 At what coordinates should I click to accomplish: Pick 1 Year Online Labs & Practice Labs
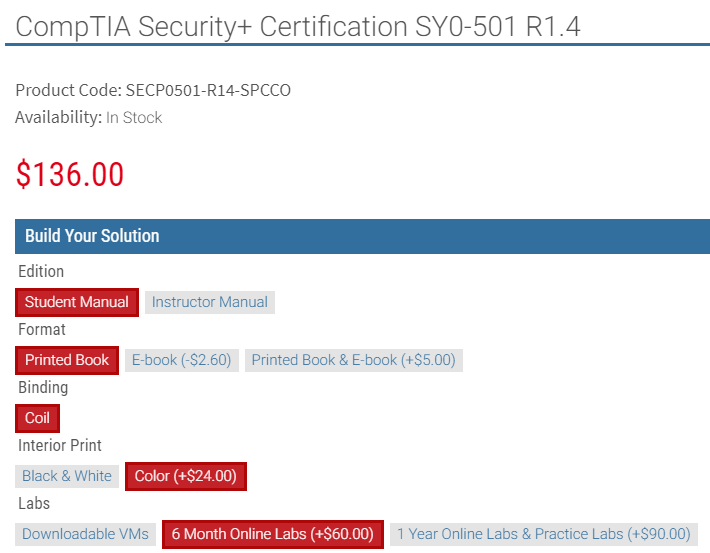point(544,534)
